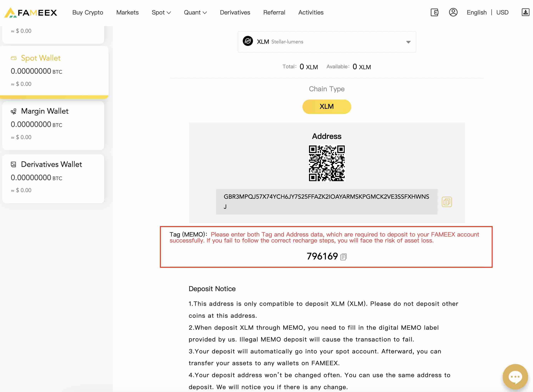This screenshot has width=533, height=392.
Task: Select Derivatives Wallet in sidebar
Action: point(53,179)
